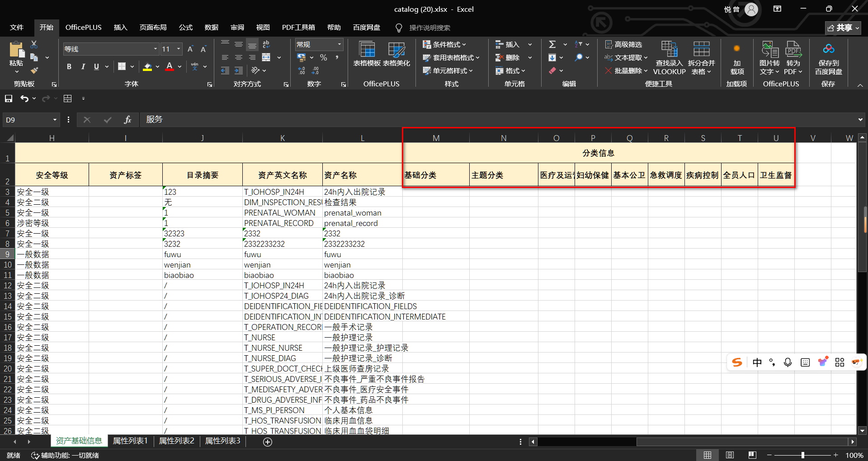The image size is (868, 461).
Task: Open the table templates (表格模板) icon
Action: pos(367,50)
